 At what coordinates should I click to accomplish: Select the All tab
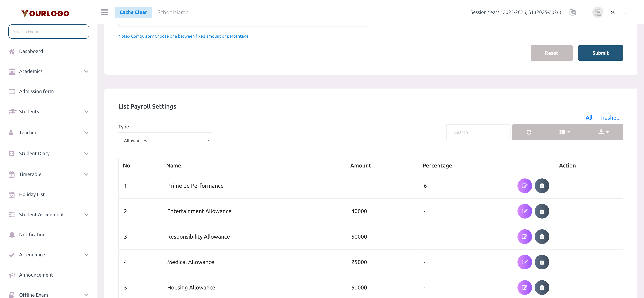pyautogui.click(x=589, y=117)
